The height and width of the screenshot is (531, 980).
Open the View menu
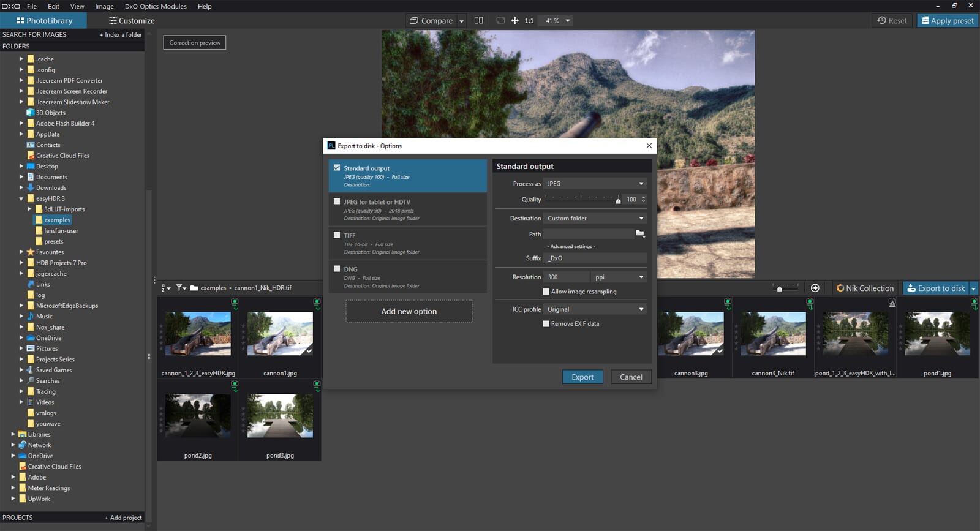pos(77,6)
